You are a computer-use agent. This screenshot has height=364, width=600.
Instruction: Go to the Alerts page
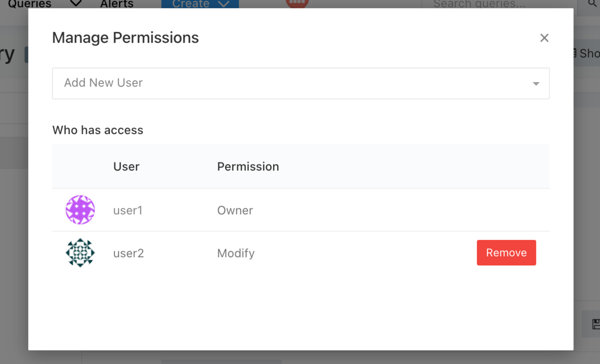(x=117, y=4)
